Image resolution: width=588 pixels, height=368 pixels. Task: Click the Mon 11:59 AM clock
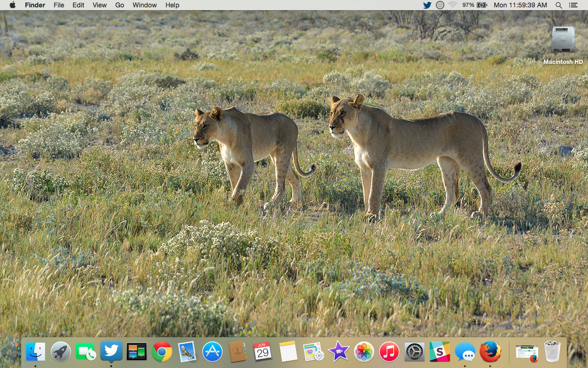pyautogui.click(x=520, y=5)
